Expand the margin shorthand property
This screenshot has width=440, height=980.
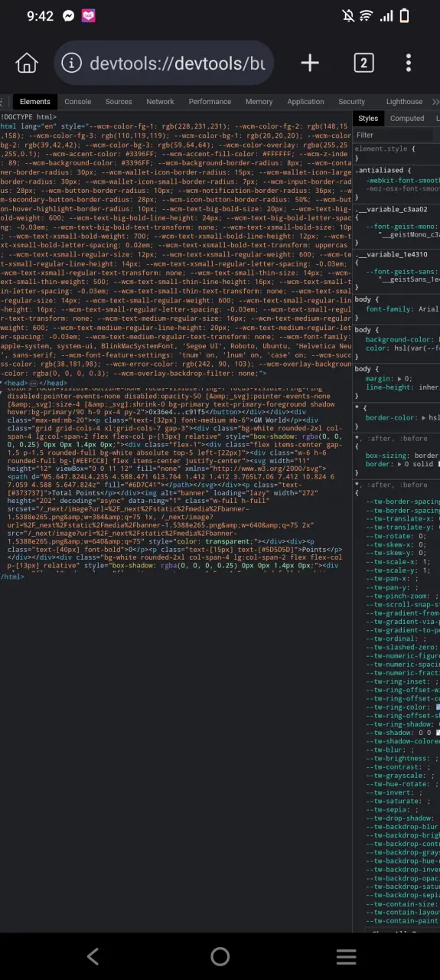point(401,378)
